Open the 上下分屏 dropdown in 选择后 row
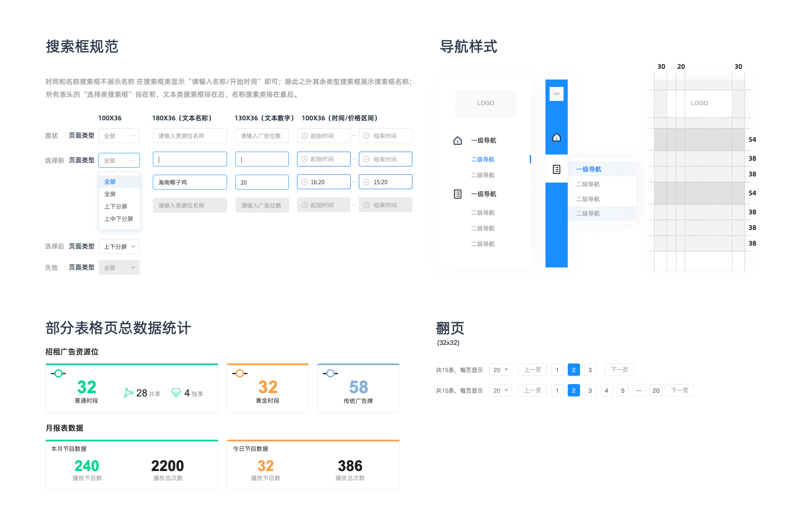 tap(119, 246)
